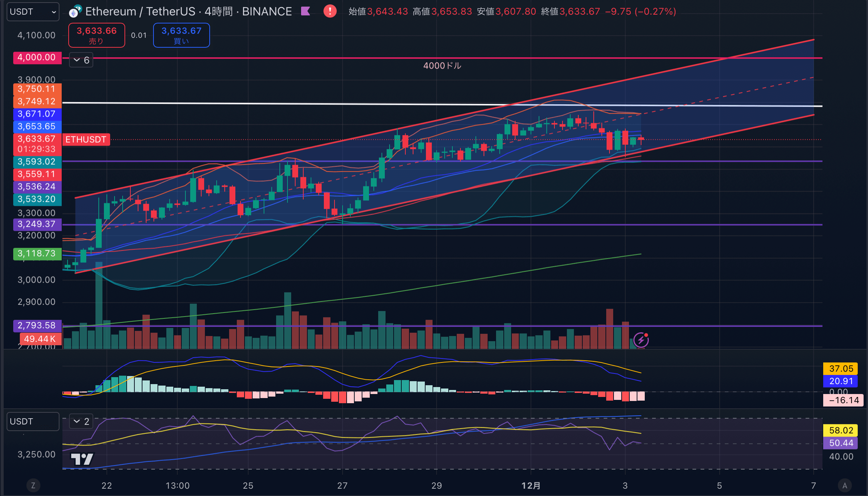
Task: Expand the 2 indicators legend in lower pane
Action: pos(81,422)
